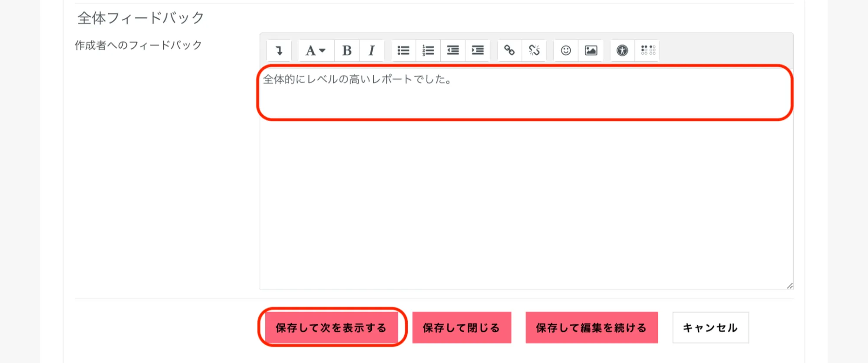Insert an unordered bullet list
The height and width of the screenshot is (363, 868).
(403, 50)
